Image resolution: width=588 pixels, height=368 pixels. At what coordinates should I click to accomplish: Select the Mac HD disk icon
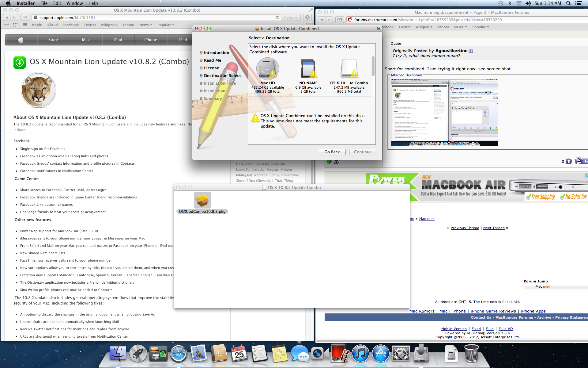click(x=267, y=69)
